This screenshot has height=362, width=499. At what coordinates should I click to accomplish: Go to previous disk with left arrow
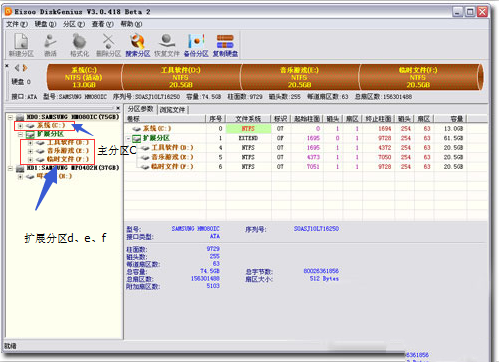(17, 68)
